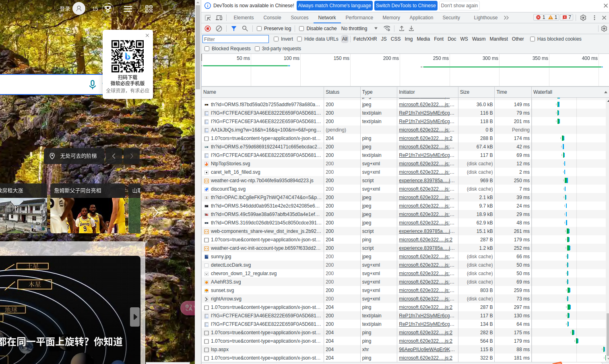The width and height of the screenshot is (609, 364).
Task: Toggle the device toolbar icon
Action: [x=219, y=18]
